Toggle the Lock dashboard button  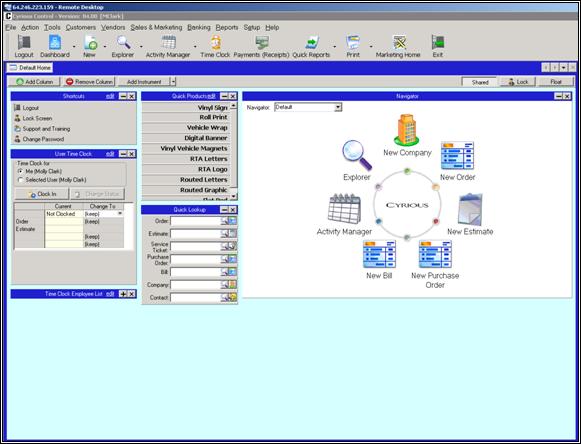pyautogui.click(x=518, y=82)
